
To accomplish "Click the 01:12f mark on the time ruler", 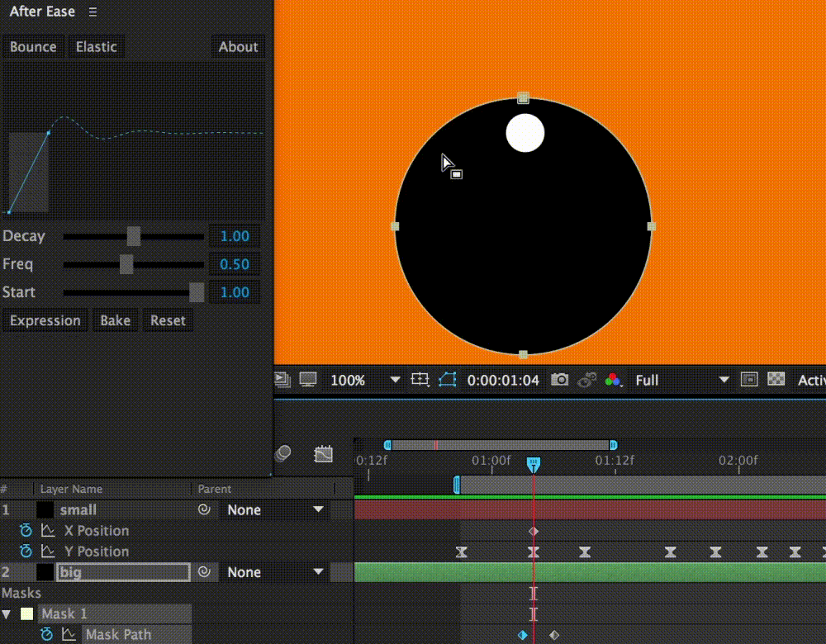I will (615, 461).
